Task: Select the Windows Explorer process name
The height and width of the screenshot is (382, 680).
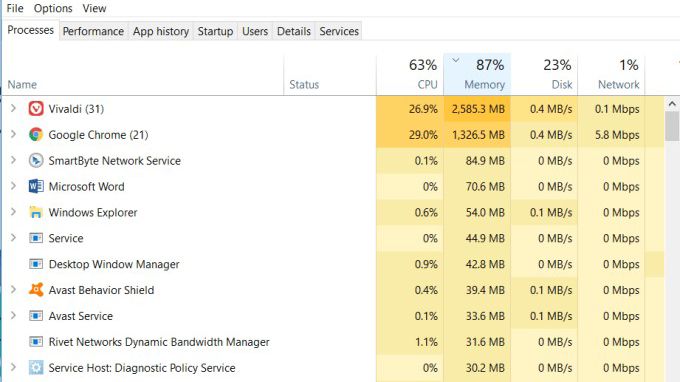Action: [93, 212]
